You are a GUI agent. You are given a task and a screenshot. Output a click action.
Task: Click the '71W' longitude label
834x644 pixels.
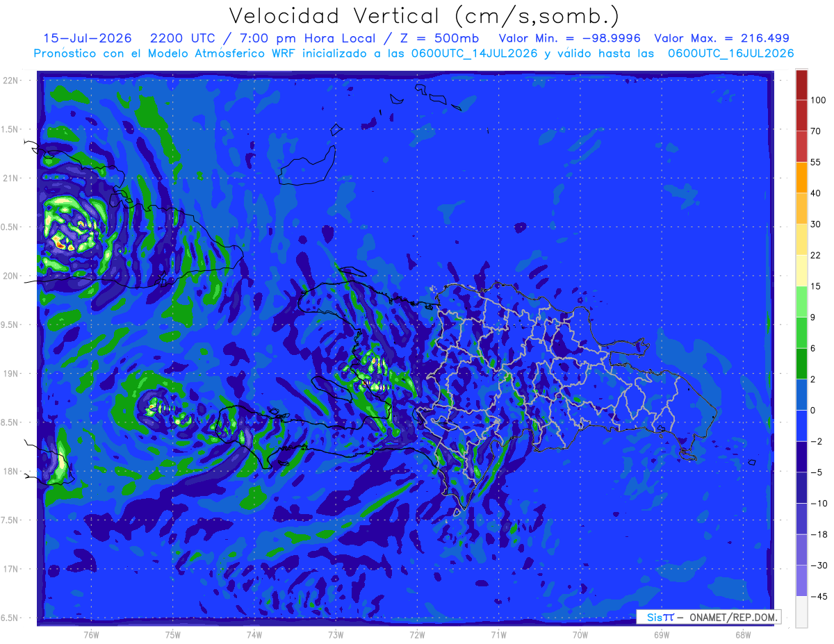(498, 634)
